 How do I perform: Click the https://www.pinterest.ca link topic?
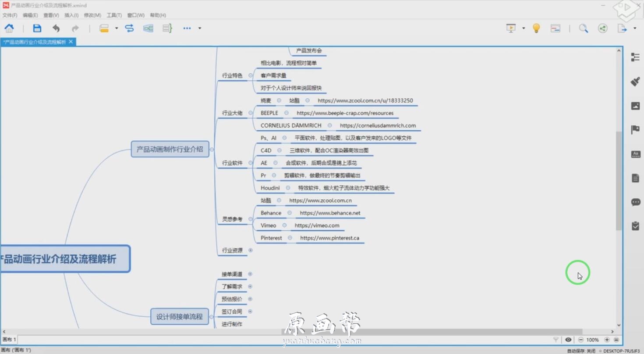329,238
